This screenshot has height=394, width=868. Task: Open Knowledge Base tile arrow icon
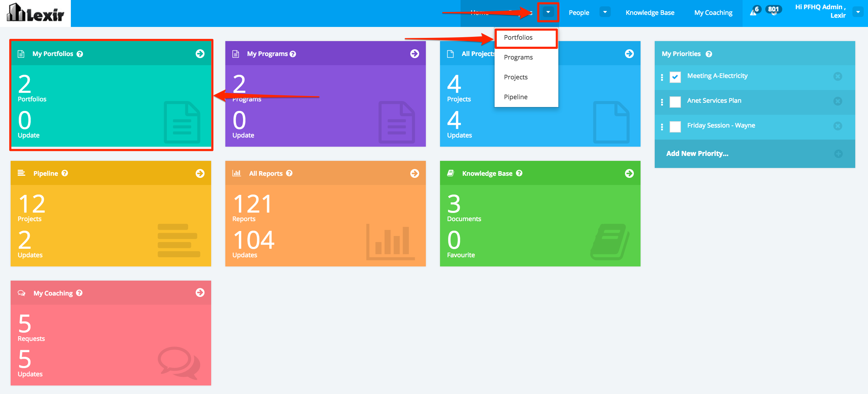(x=629, y=173)
